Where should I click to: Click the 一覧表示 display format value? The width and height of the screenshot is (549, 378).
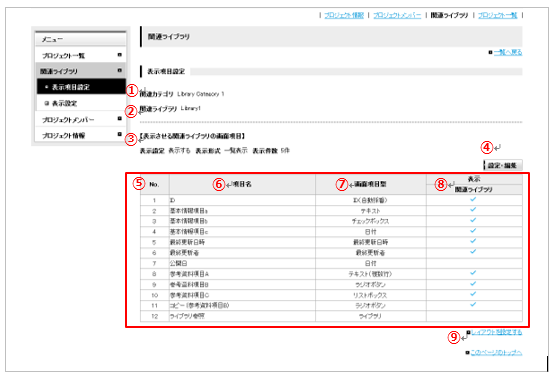pyautogui.click(x=236, y=150)
